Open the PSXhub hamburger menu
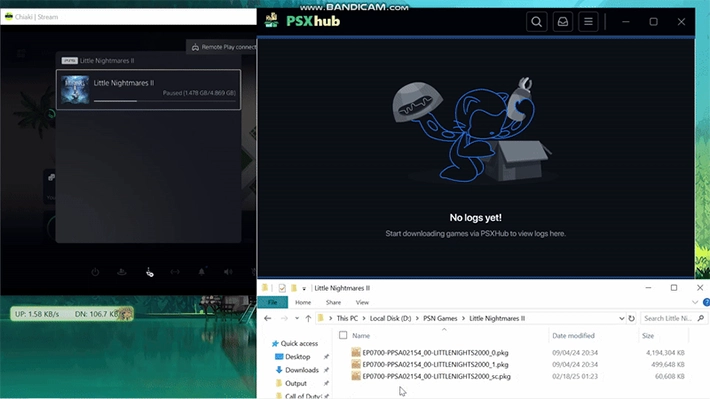710x399 pixels. point(588,22)
